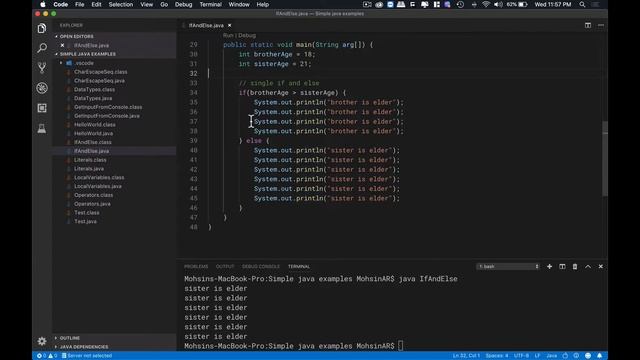Show errors and warnings count in status bar
This screenshot has height=360, width=640.
(47, 356)
